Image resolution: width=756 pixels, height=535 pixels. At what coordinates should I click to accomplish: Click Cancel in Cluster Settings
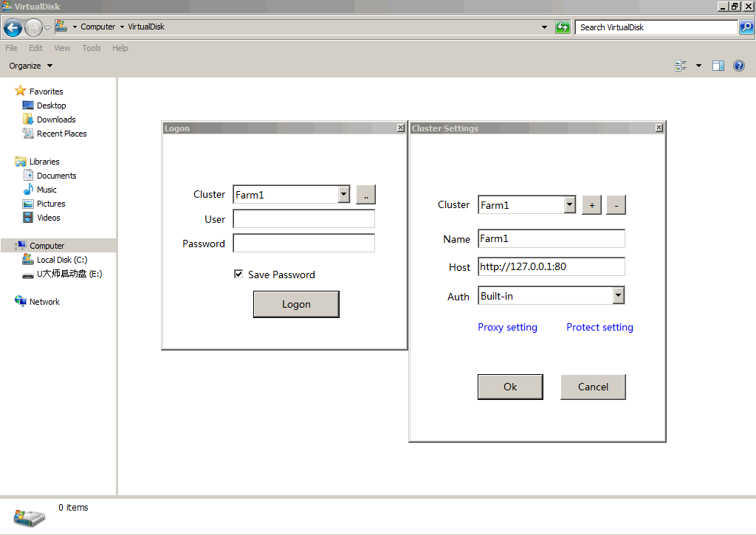pos(593,387)
